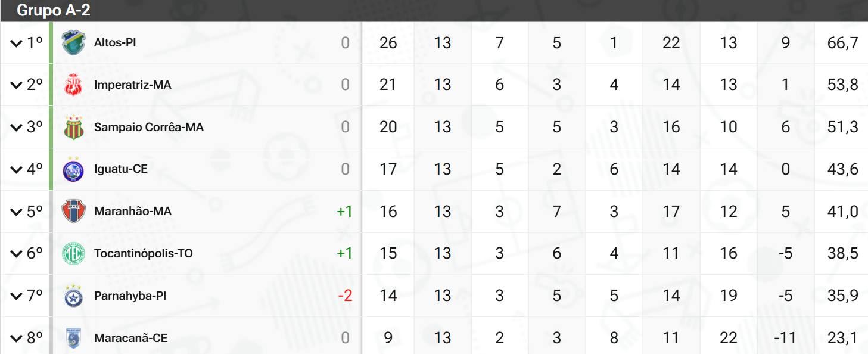Select the Tocantinópolis-TO team name
The width and height of the screenshot is (868, 354).
(144, 254)
